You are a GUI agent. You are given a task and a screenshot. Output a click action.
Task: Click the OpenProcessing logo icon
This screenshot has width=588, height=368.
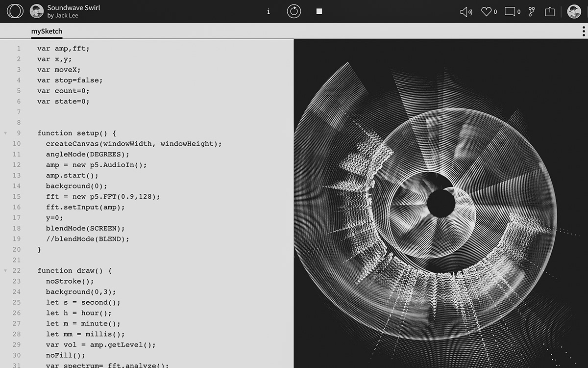[15, 11]
